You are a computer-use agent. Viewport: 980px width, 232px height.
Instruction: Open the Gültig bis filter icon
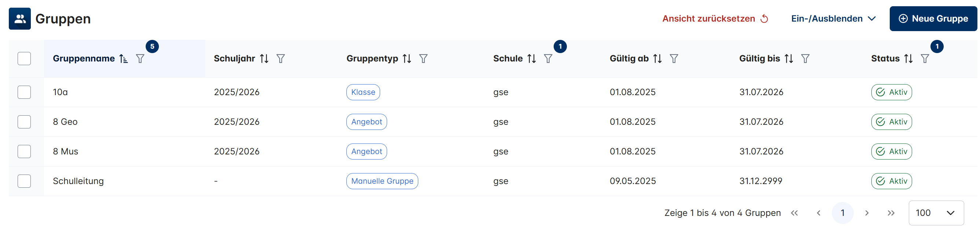point(805,59)
